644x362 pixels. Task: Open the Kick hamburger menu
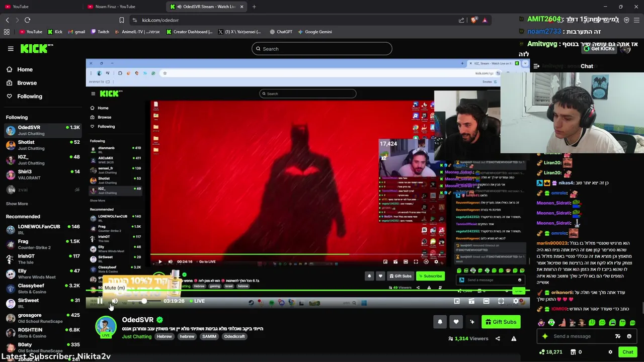tap(11, 49)
